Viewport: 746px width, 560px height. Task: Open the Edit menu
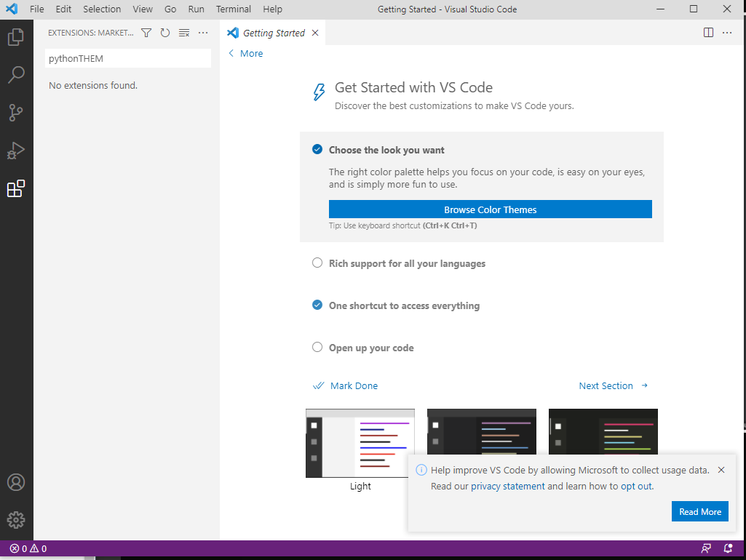point(63,9)
